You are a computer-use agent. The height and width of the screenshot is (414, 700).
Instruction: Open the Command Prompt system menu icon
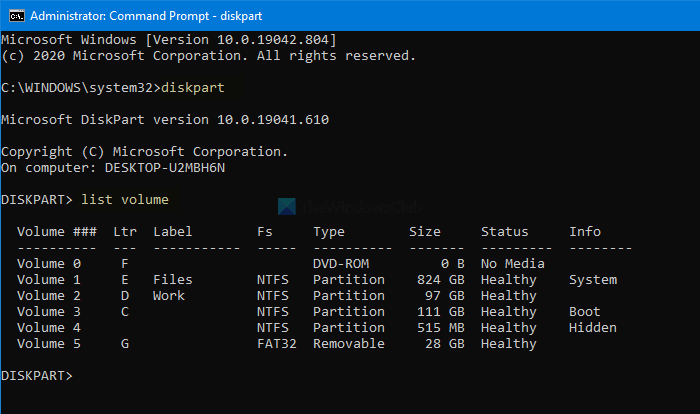tap(14, 16)
